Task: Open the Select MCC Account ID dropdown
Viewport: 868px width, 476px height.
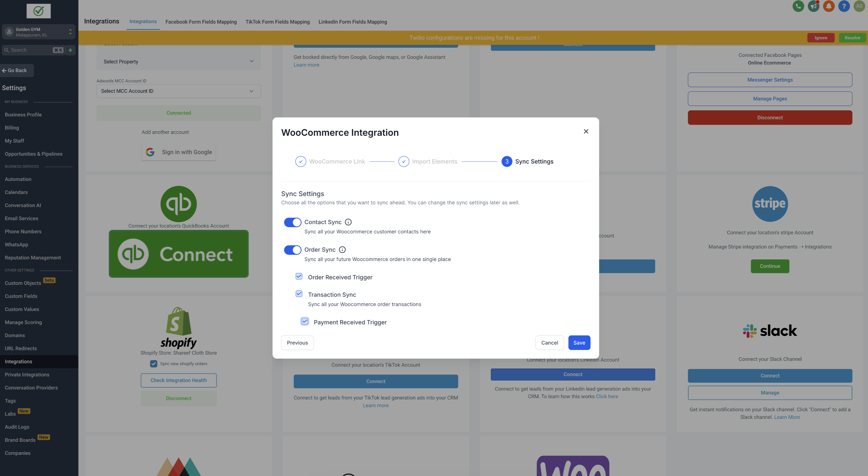Action: coord(178,91)
